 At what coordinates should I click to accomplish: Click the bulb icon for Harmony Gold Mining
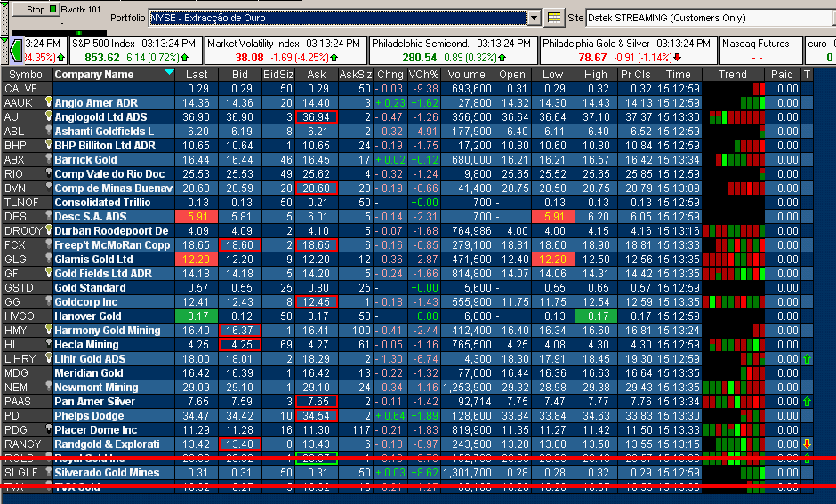[49, 329]
